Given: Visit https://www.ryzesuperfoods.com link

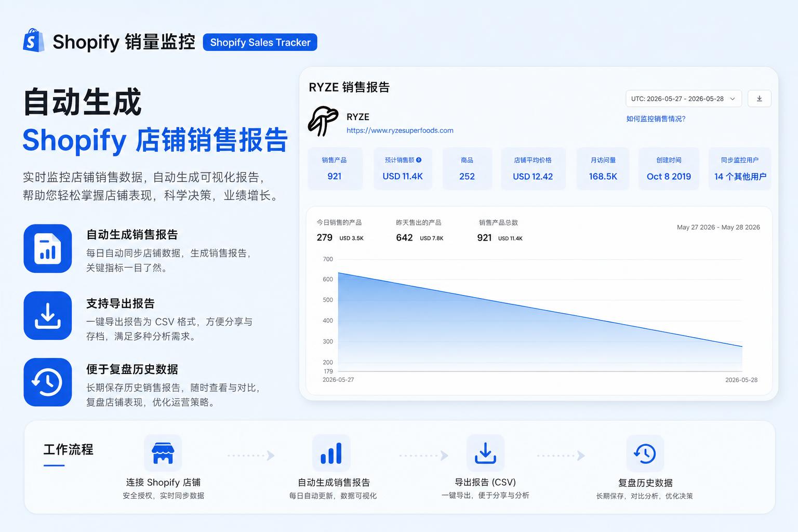Looking at the screenshot, I should tap(400, 130).
